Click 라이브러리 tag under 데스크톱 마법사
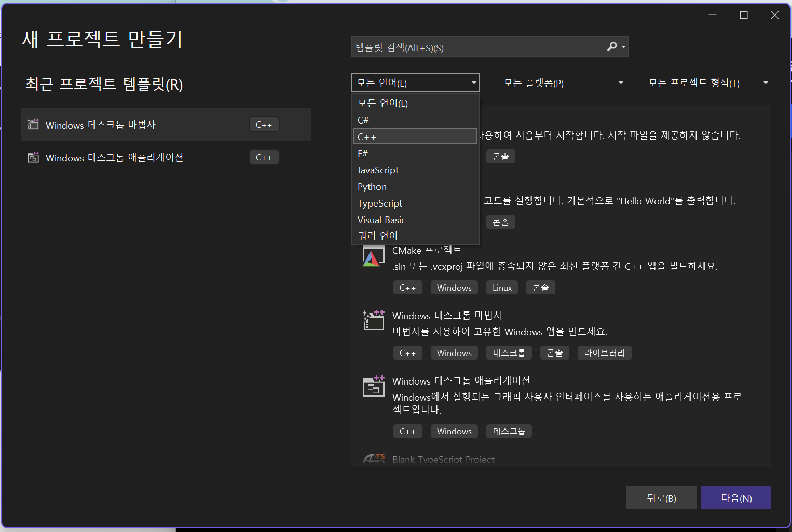792x532 pixels. [604, 353]
